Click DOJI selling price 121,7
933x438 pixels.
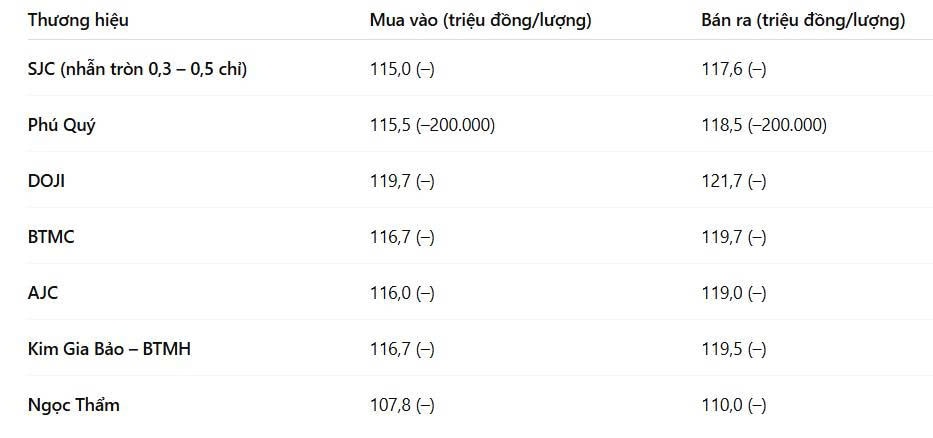coord(734,181)
